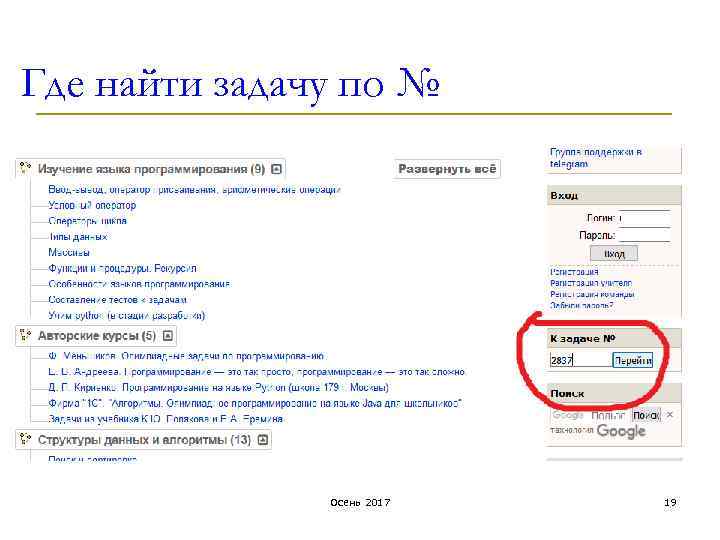720x540 pixels.
Task: Click the Вход login button
Action: coord(614,253)
